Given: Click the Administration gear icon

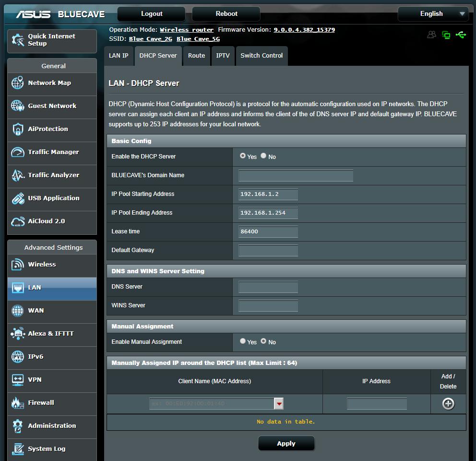Looking at the screenshot, I should tap(17, 426).
